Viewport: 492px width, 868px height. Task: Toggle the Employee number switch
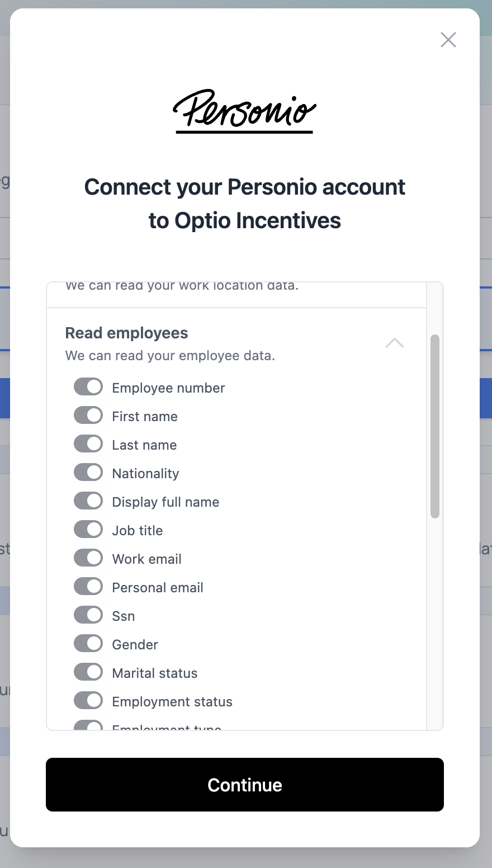(88, 387)
